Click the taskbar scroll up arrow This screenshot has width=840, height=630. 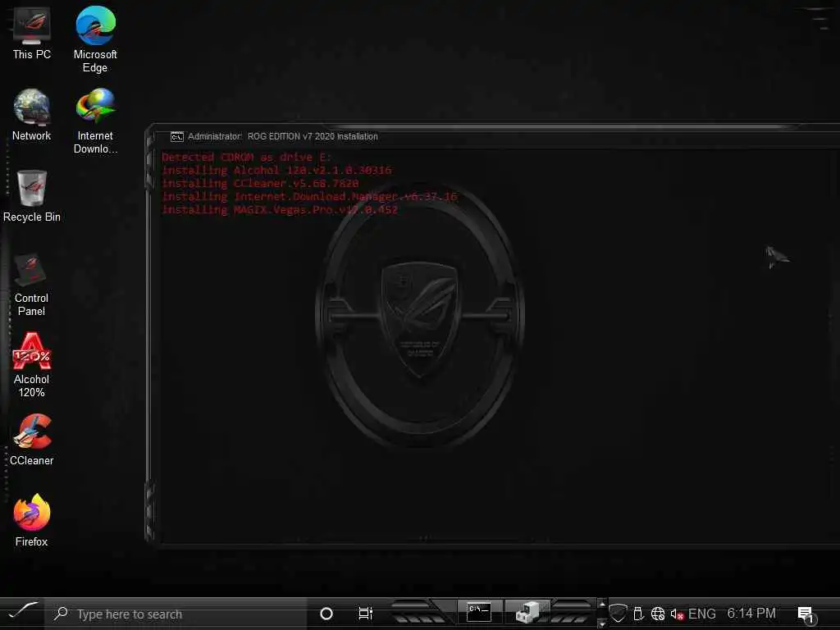(x=601, y=604)
